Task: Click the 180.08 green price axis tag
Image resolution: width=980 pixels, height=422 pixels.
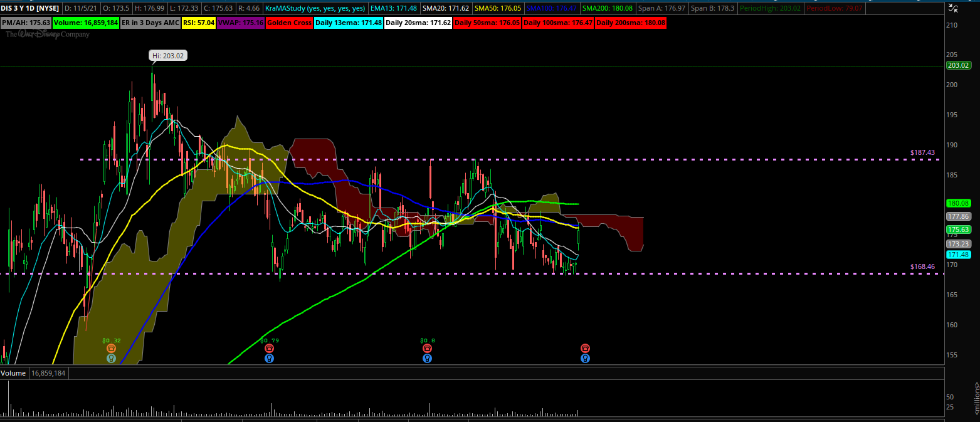Action: coord(960,203)
